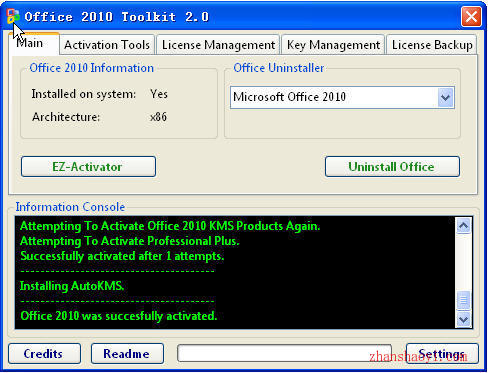Viewport: 488px width, 373px height.
Task: Click the console scrollbar down arrow
Action: pyautogui.click(x=463, y=319)
